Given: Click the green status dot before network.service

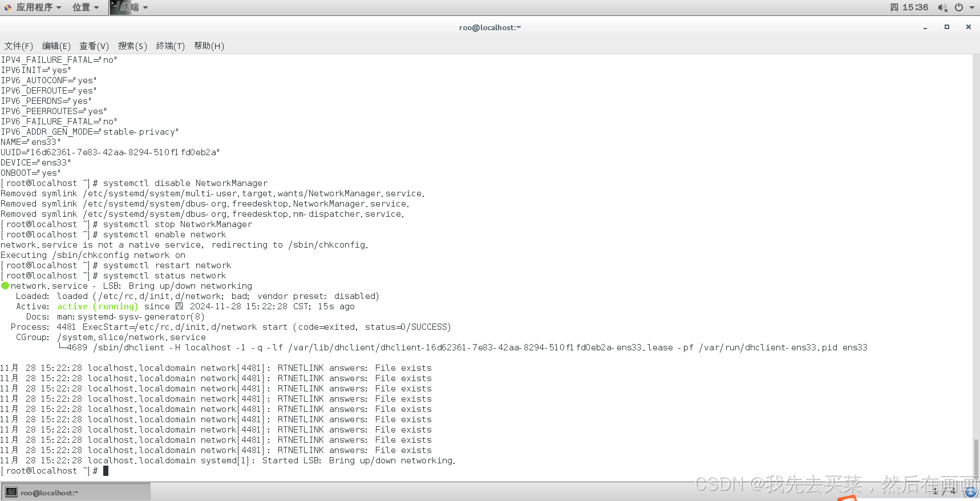Looking at the screenshot, I should point(5,286).
